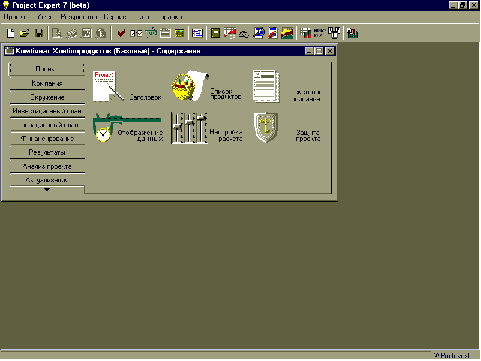Select the Результаты tab
Image resolution: width=481 pixels, height=361 pixels.
click(47, 152)
